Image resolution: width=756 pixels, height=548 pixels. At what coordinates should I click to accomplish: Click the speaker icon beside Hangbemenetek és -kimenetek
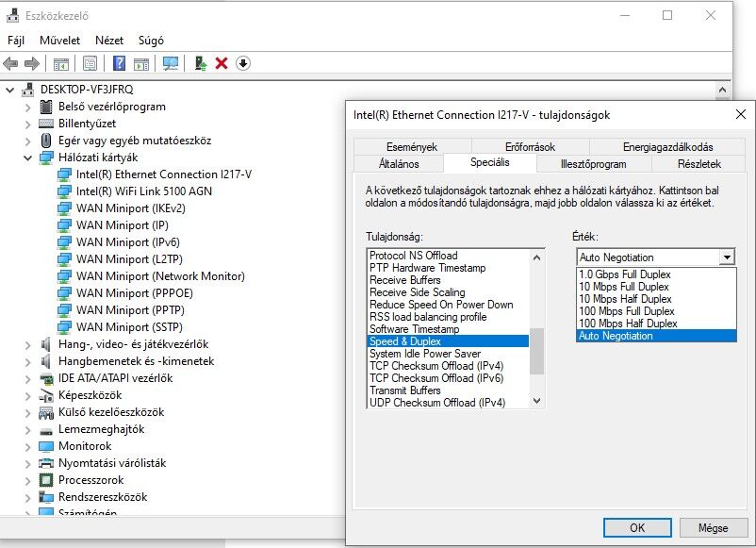[x=46, y=361]
